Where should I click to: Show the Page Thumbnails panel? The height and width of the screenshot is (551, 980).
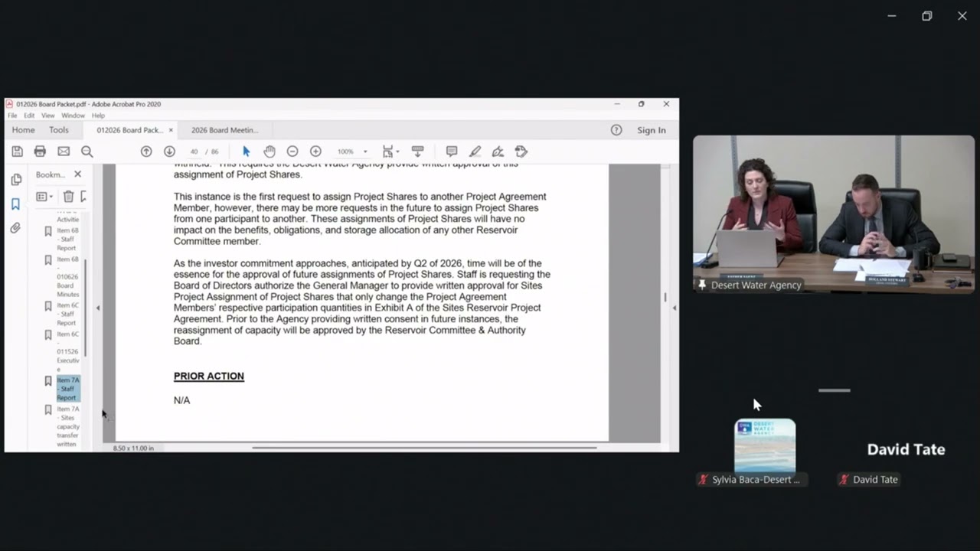pyautogui.click(x=16, y=180)
